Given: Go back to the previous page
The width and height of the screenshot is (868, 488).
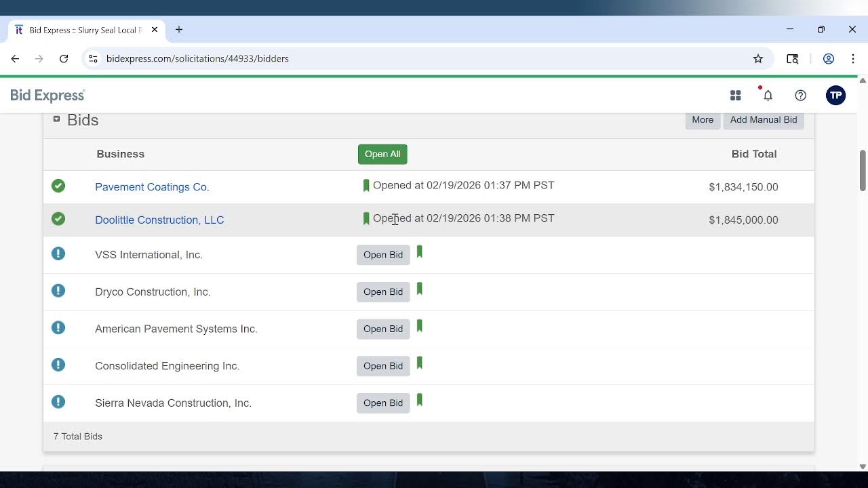Looking at the screenshot, I should [x=15, y=59].
